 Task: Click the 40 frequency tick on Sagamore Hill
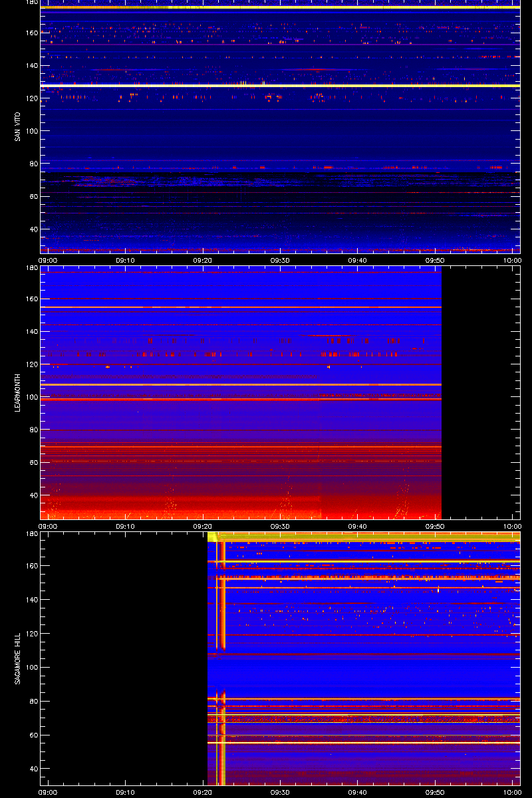33,769
